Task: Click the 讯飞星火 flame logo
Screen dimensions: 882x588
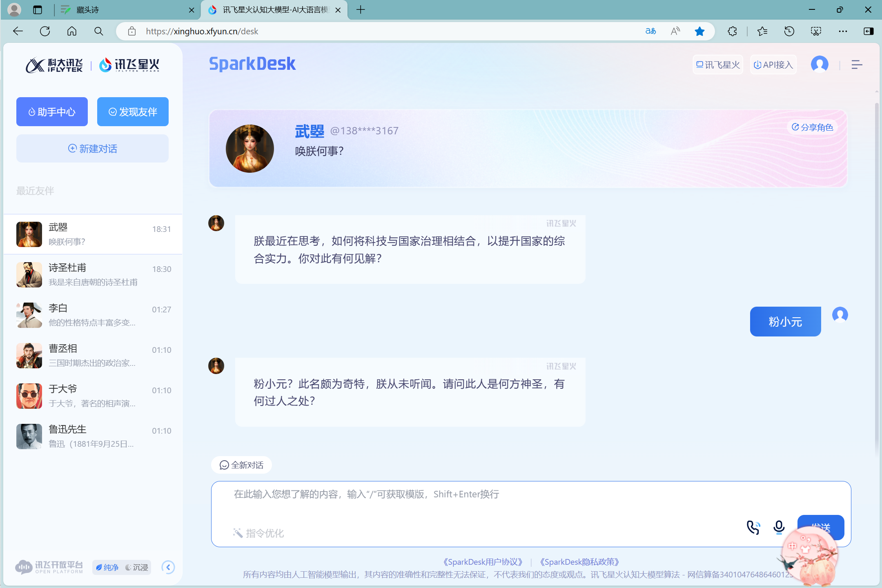Action: 129,65
